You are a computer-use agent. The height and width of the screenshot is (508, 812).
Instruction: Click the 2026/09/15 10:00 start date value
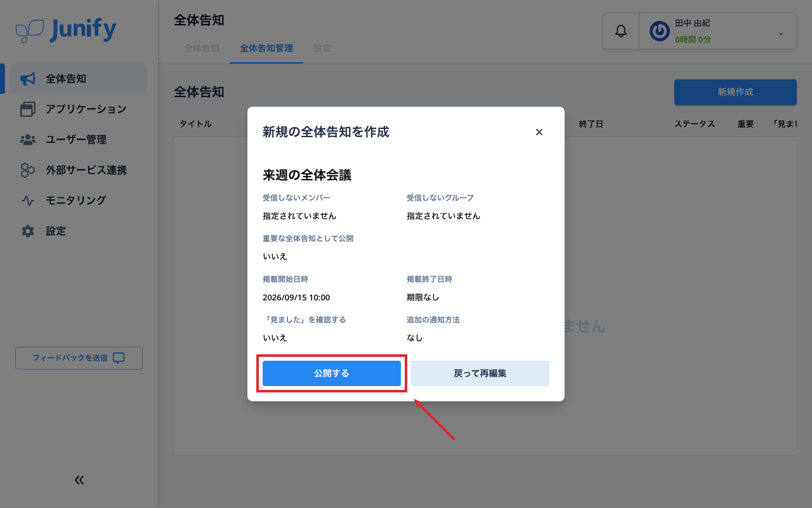click(296, 297)
